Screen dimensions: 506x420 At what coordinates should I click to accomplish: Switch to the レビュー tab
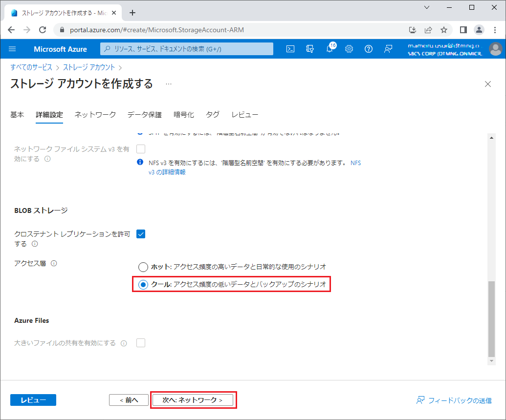pos(244,115)
